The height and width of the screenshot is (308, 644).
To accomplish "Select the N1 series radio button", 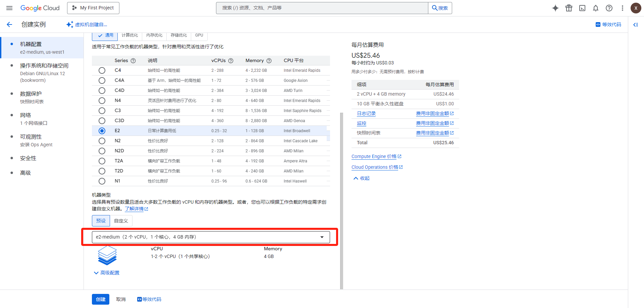I will tap(102, 181).
